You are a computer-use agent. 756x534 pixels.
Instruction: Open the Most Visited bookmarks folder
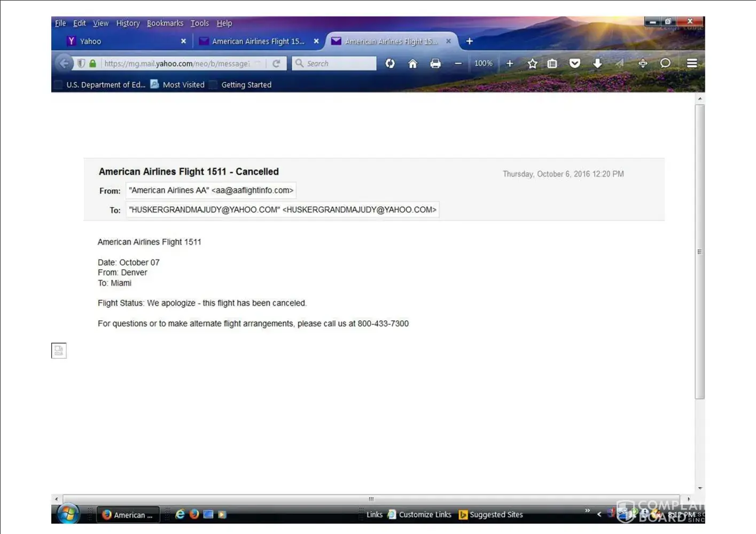[177, 85]
